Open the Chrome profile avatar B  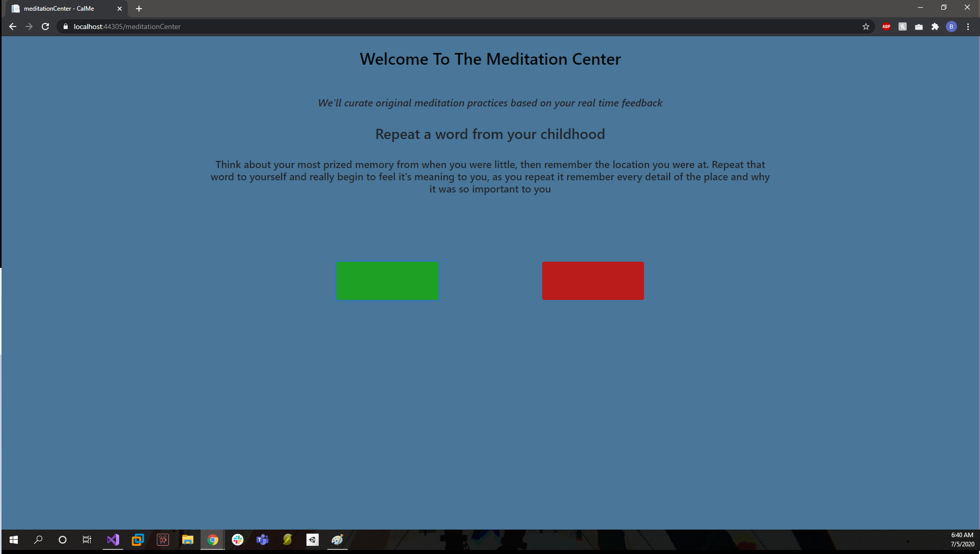(951, 26)
